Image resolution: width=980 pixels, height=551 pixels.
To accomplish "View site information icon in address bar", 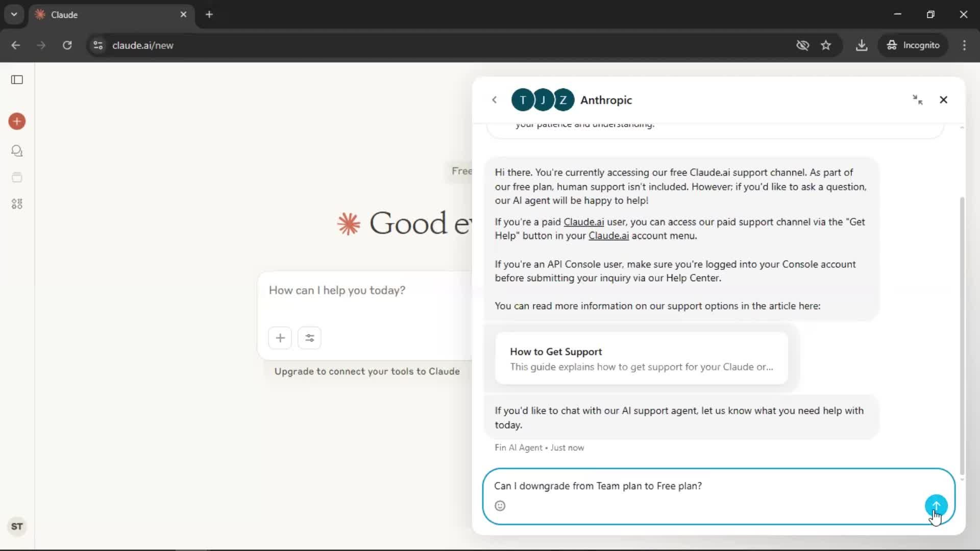I will click(98, 45).
